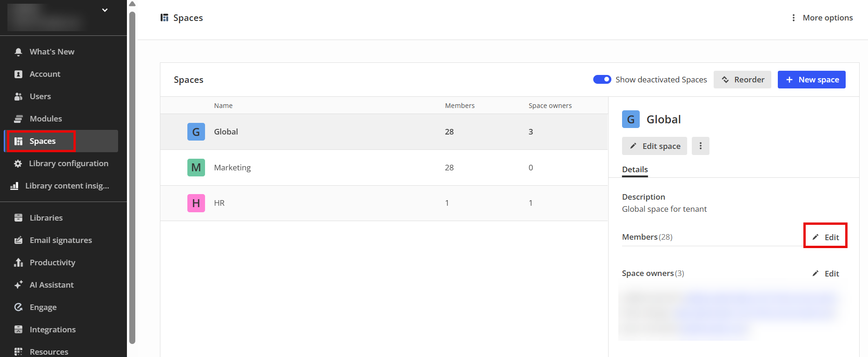Click the Reorder button

(742, 80)
